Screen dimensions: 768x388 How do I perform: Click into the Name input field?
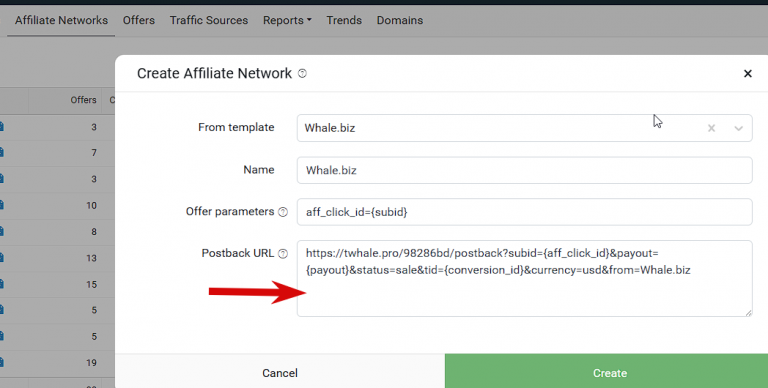pos(524,170)
